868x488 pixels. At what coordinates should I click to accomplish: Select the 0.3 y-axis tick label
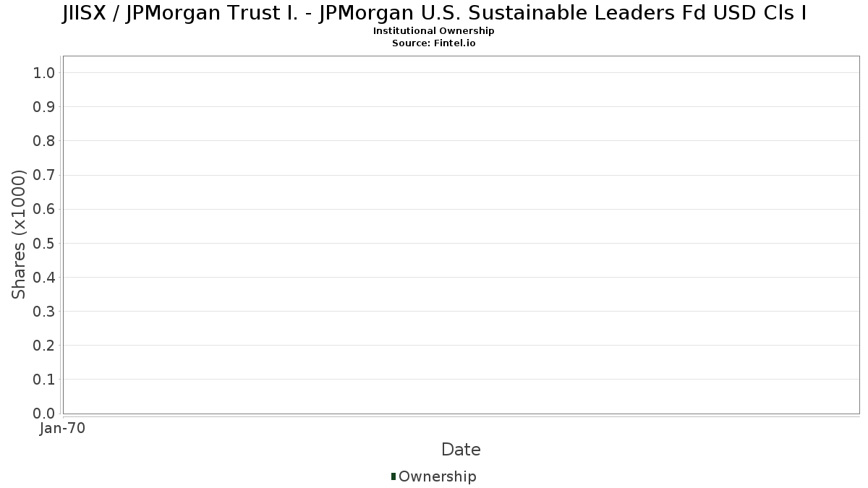(x=44, y=312)
